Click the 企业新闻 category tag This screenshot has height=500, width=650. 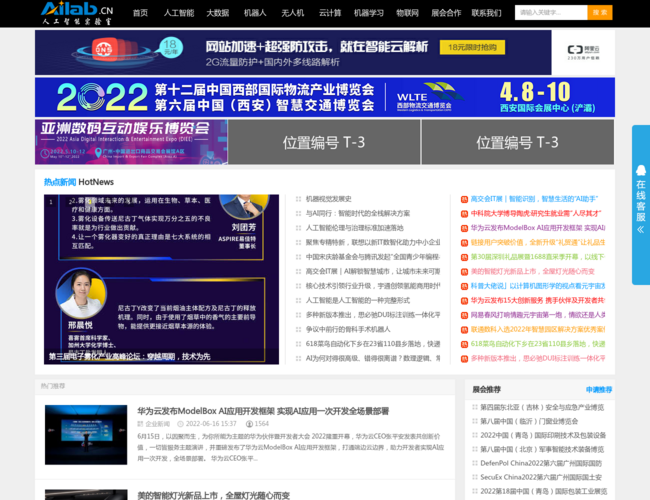point(158,424)
